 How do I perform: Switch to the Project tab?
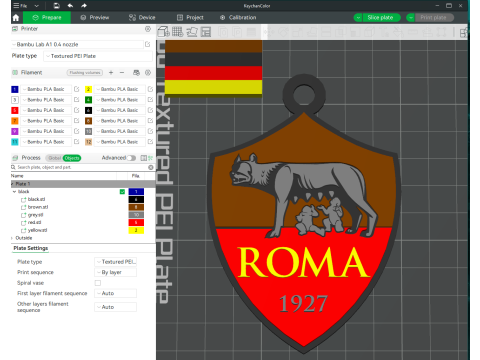coord(190,18)
